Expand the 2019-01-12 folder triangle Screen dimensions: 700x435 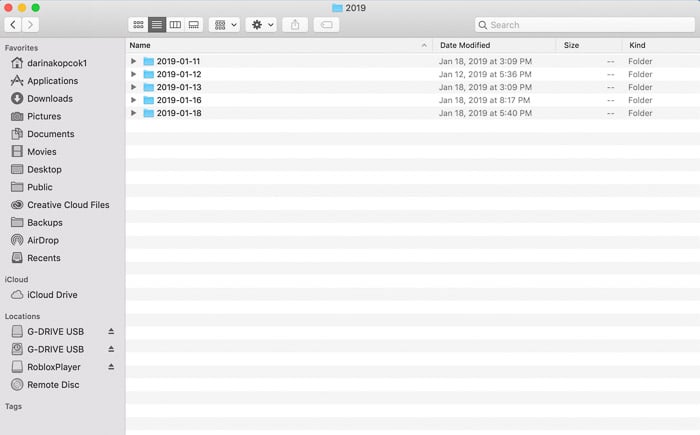point(133,74)
